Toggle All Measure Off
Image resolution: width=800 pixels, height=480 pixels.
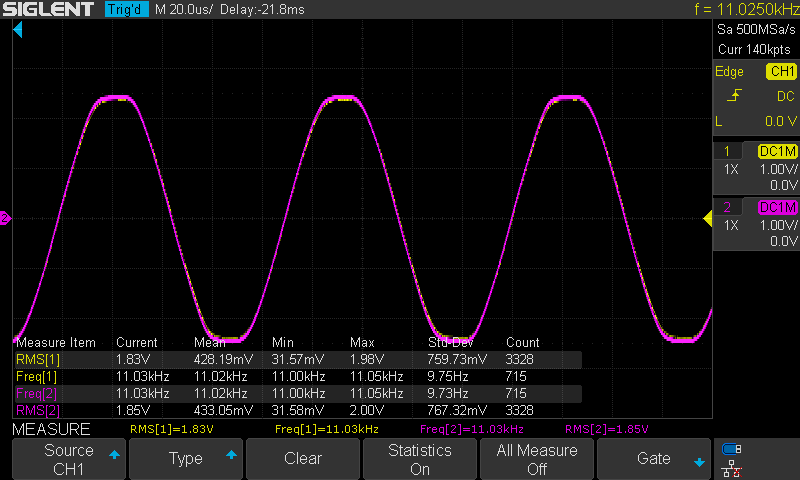click(x=537, y=459)
